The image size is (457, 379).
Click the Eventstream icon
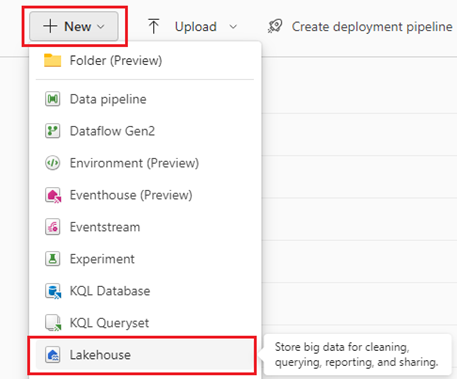(52, 227)
